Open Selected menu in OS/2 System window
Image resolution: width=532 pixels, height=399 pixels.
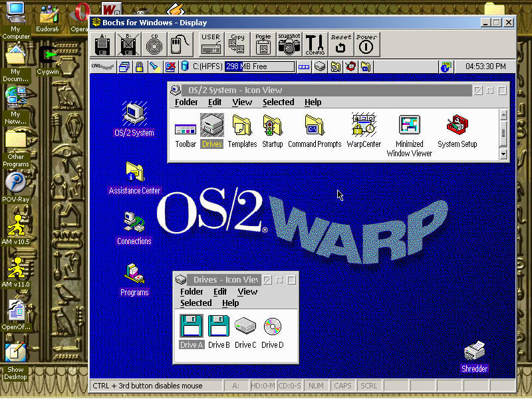coord(278,102)
